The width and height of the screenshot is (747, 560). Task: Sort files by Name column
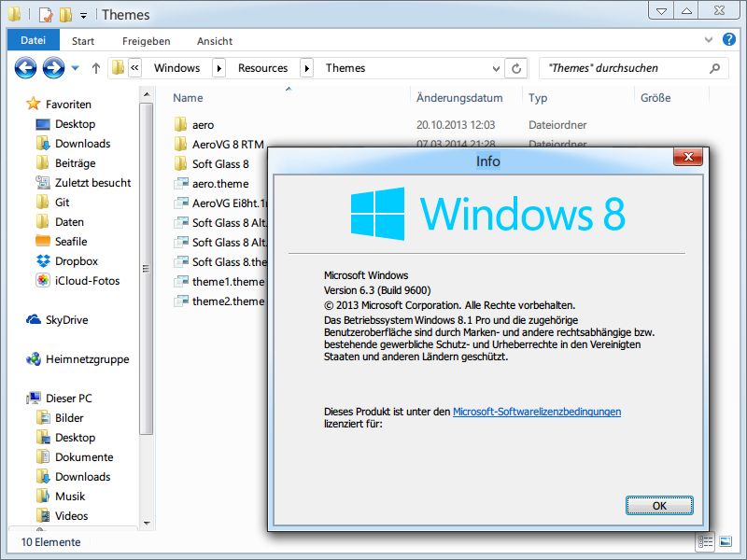[x=188, y=98]
